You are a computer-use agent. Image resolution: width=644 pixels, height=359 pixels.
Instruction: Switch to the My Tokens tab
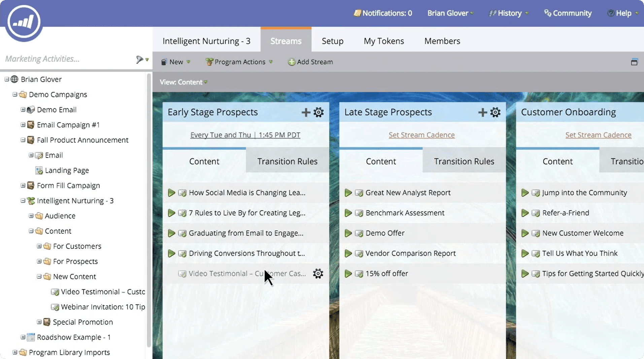tap(383, 41)
